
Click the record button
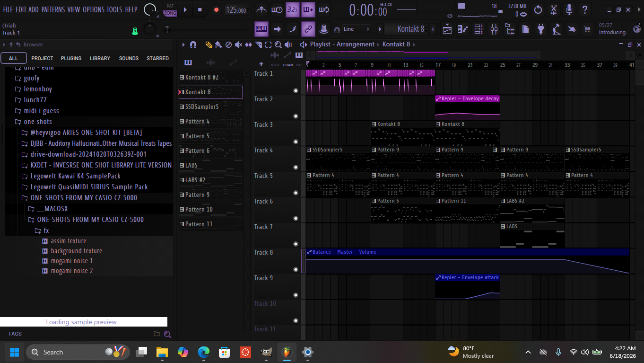(216, 9)
